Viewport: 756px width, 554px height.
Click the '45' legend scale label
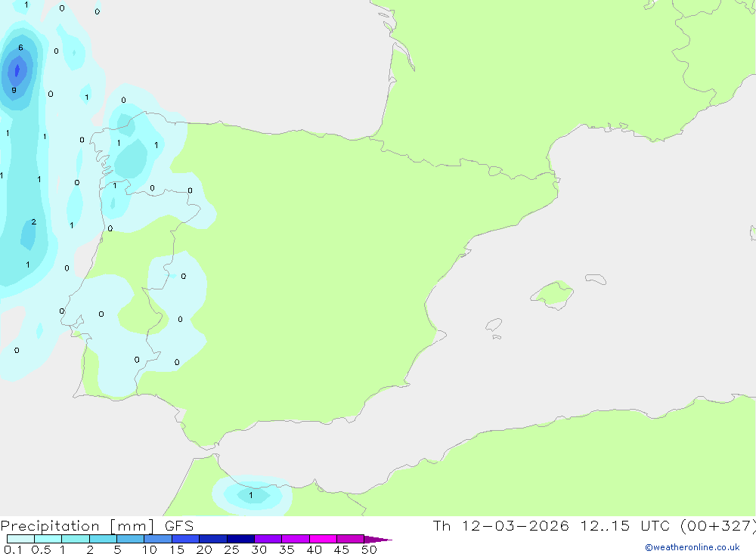pyautogui.click(x=342, y=549)
